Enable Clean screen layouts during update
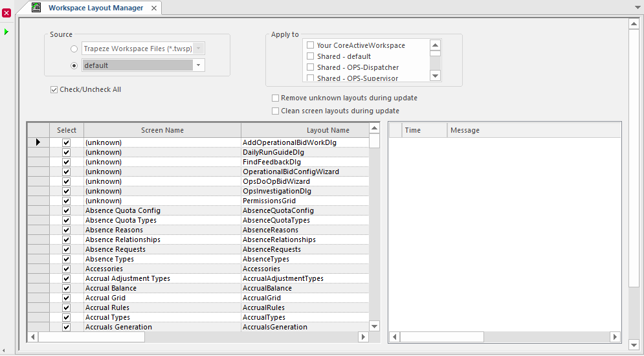The height and width of the screenshot is (356, 644). pyautogui.click(x=276, y=111)
